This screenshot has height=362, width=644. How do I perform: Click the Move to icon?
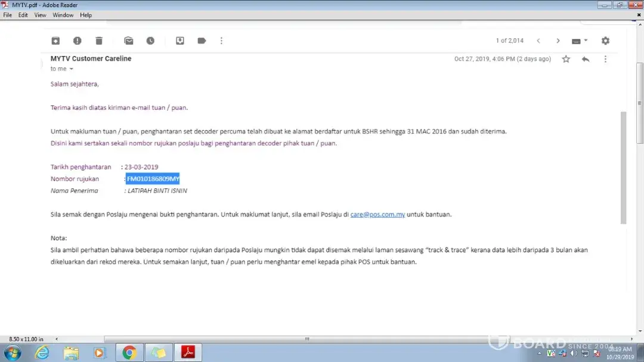click(180, 41)
